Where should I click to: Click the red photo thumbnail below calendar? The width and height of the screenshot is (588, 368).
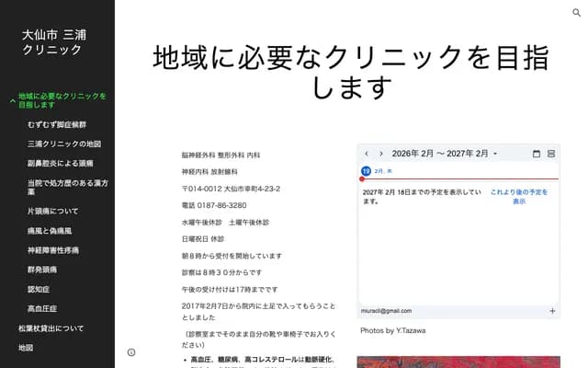(458, 361)
